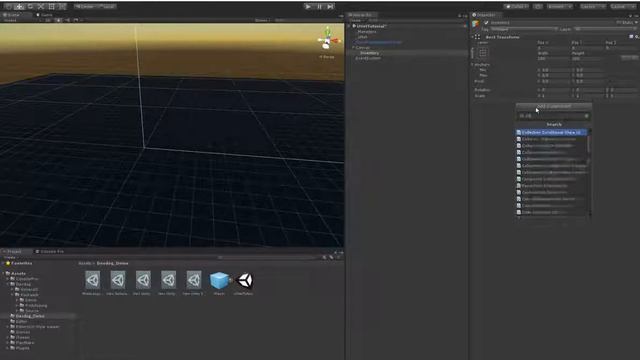Toggle scene audio in the Scene view toolbar
Screen dimensions: 640x360
[x=67, y=20]
